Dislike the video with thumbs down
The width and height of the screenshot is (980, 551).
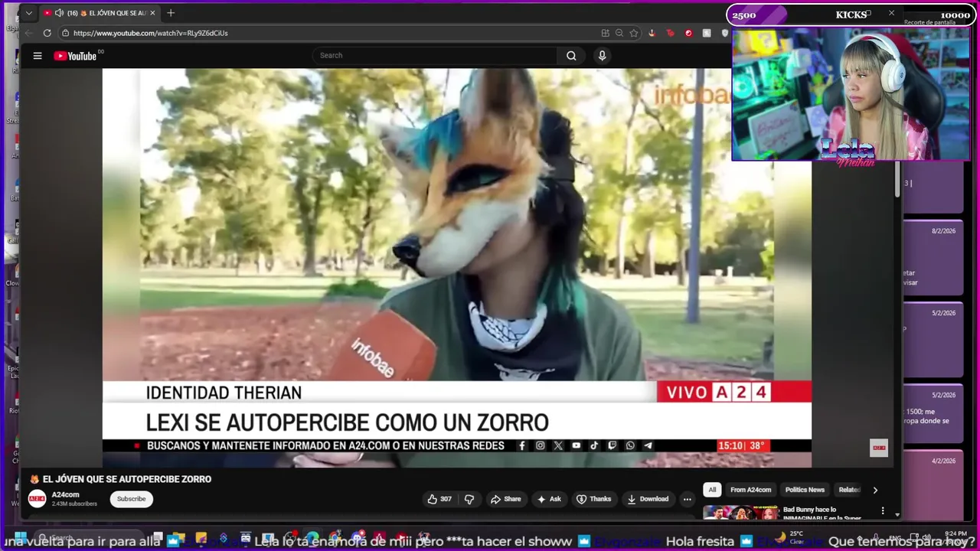point(469,499)
